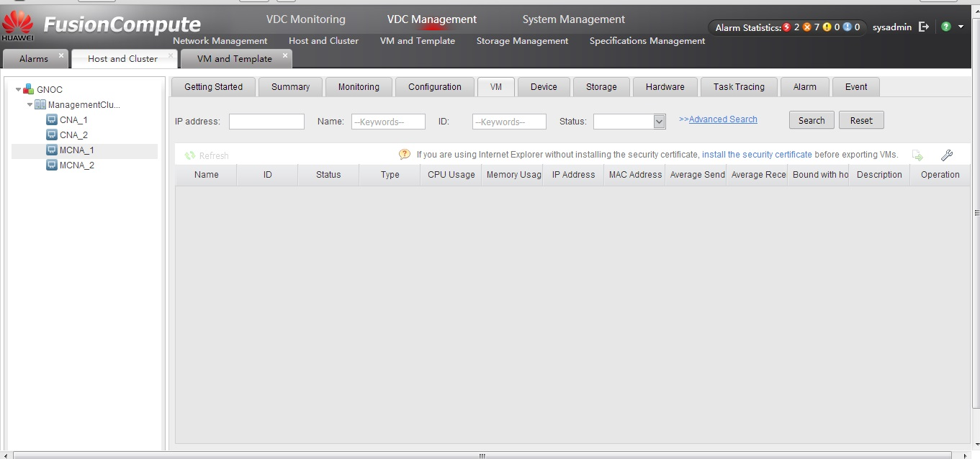Click the Alarm Statistics label
This screenshot has width=980, height=459.
748,28
